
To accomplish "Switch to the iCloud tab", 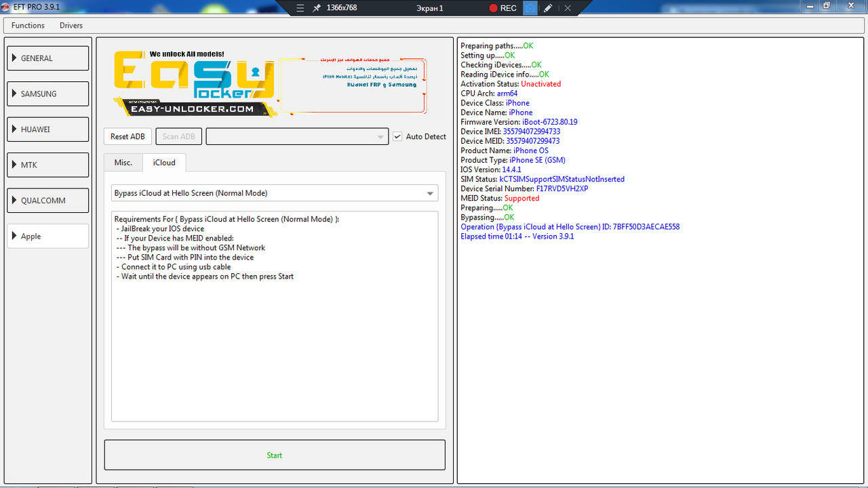I will [x=164, y=163].
